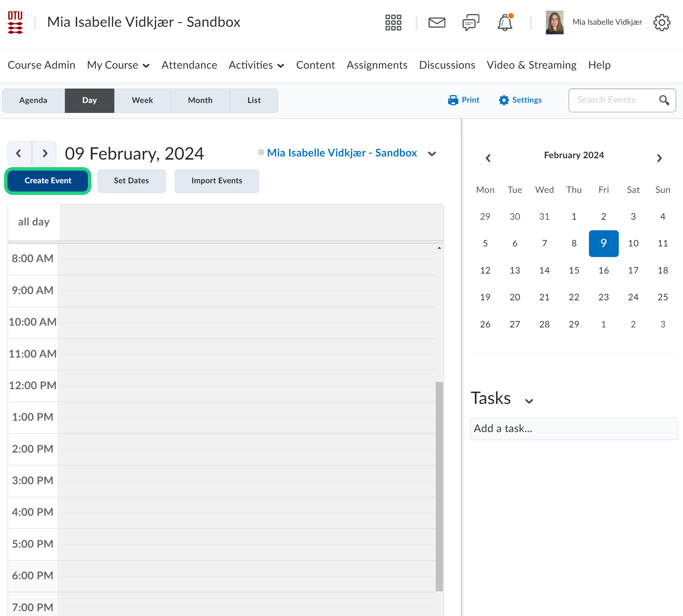Go to previous day using the left arrow

tap(19, 153)
